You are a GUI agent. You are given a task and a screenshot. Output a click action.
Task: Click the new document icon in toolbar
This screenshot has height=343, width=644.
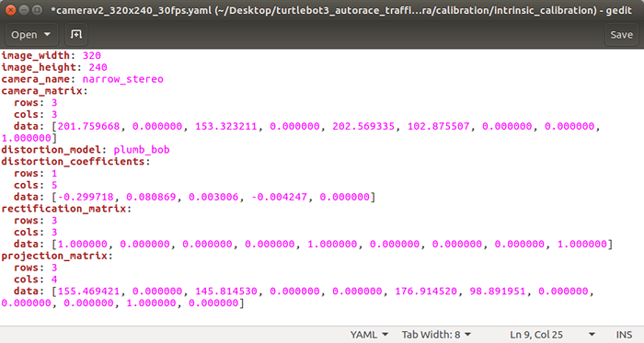coord(76,34)
